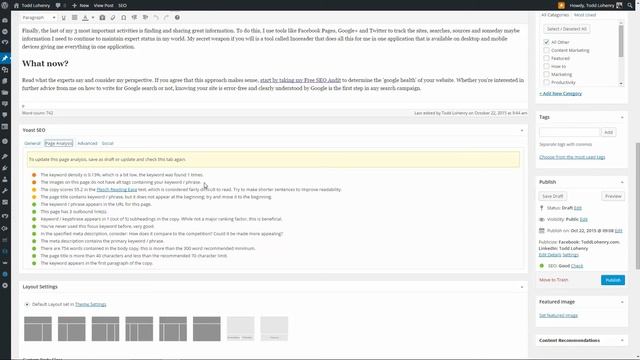Switch to the Yoast General tab
Viewport: 640px width, 360px height.
click(32, 143)
